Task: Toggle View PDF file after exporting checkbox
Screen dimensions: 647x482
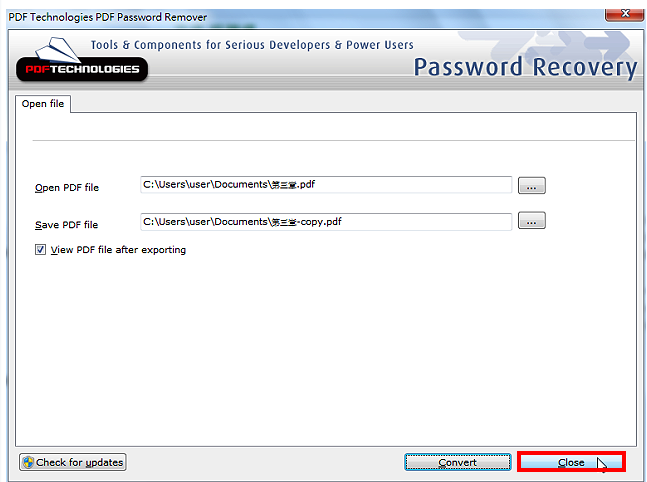Action: 40,250
